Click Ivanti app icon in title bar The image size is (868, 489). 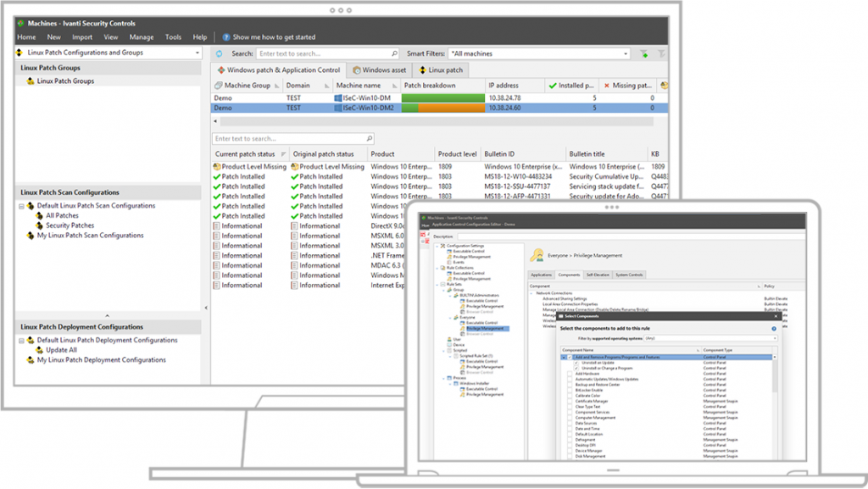(x=21, y=23)
